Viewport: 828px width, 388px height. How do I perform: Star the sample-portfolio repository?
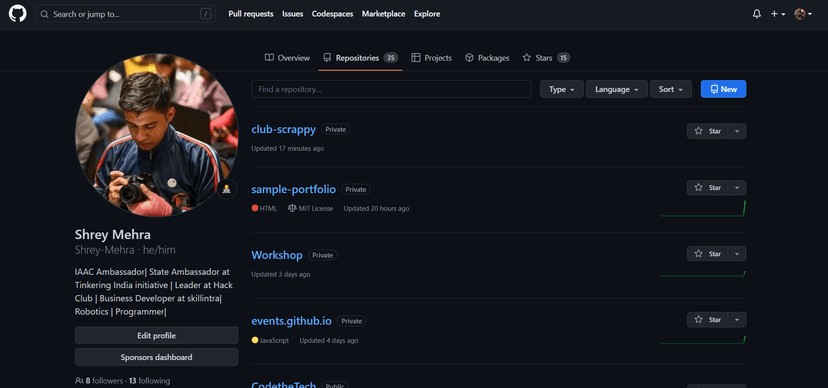[708, 187]
